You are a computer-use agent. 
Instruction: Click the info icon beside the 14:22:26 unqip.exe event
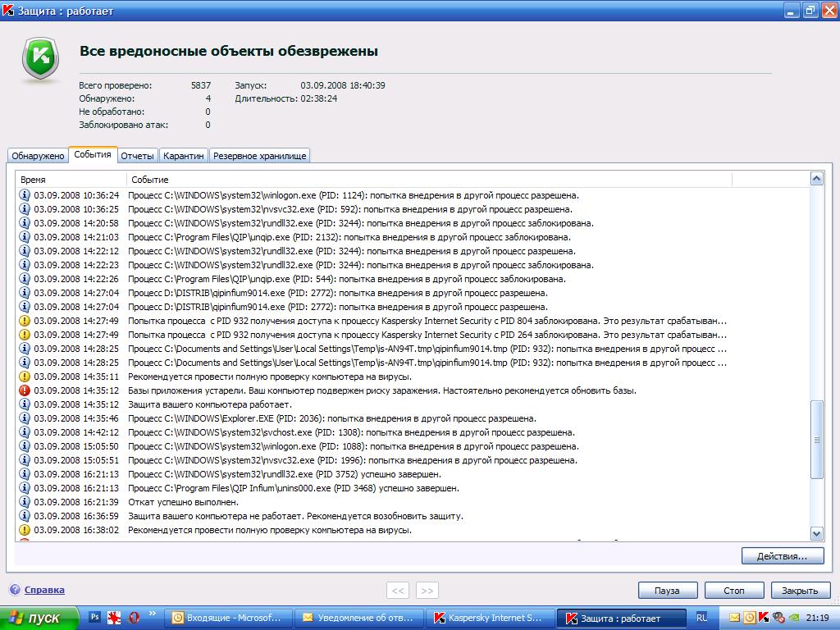(24, 279)
